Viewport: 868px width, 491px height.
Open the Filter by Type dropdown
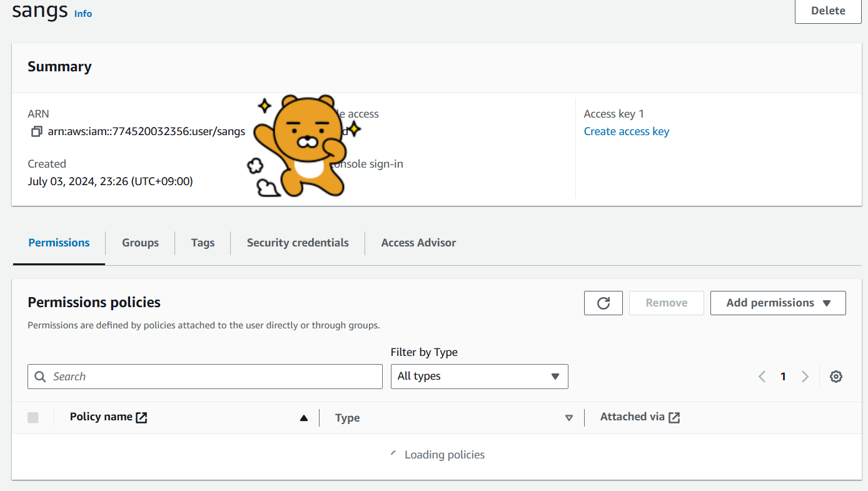pos(479,377)
